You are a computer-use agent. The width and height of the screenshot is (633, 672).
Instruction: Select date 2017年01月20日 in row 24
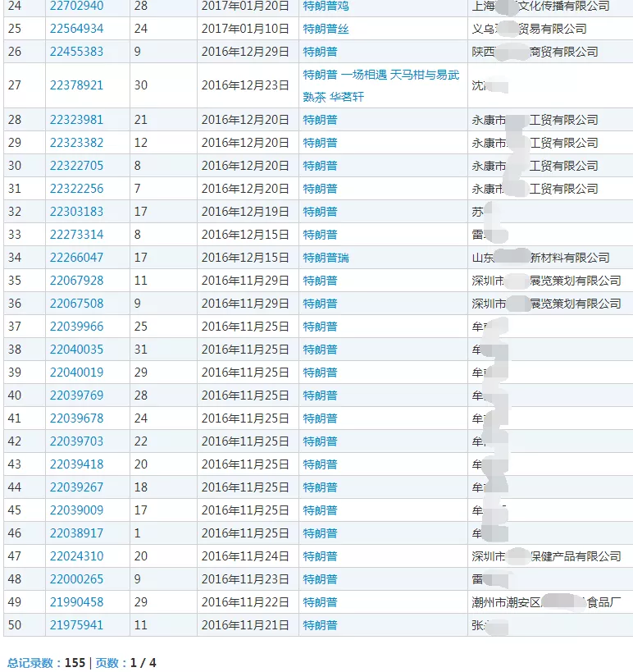pyautogui.click(x=245, y=6)
